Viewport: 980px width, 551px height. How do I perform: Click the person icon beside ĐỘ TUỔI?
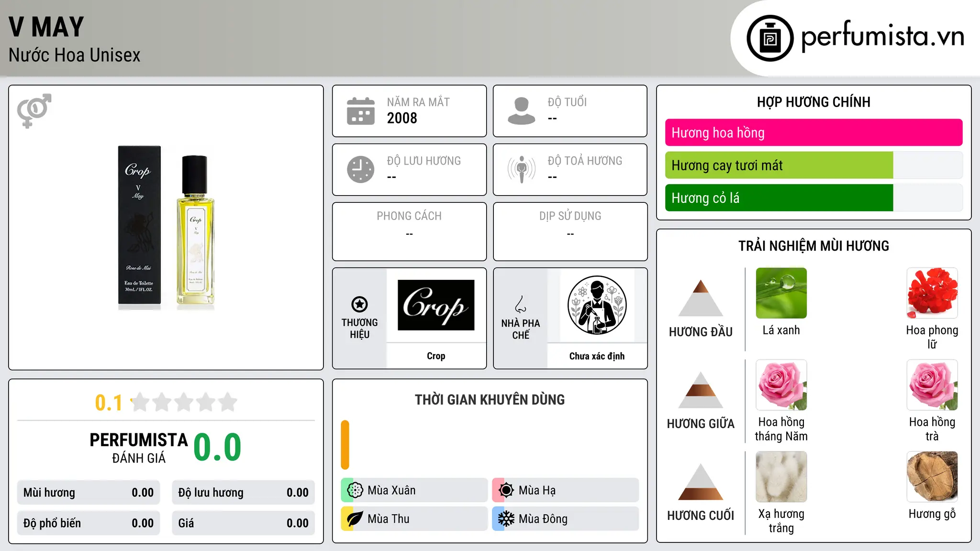[x=521, y=111]
